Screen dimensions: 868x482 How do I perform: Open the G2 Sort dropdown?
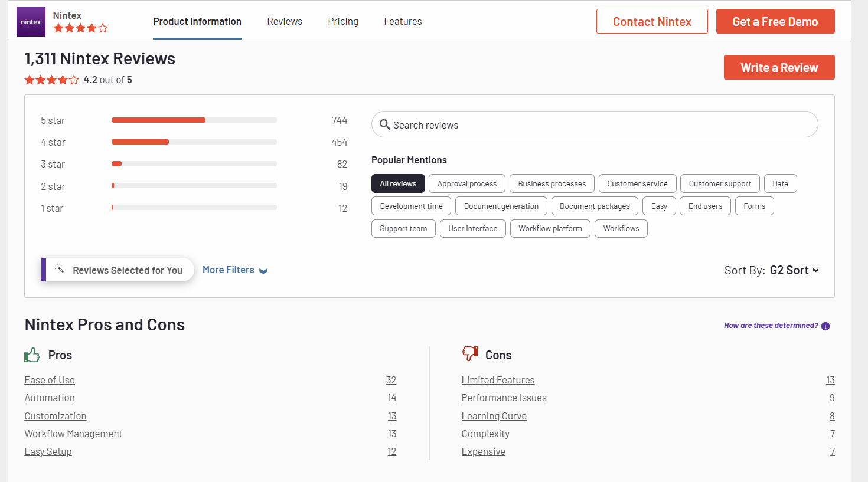pos(794,270)
